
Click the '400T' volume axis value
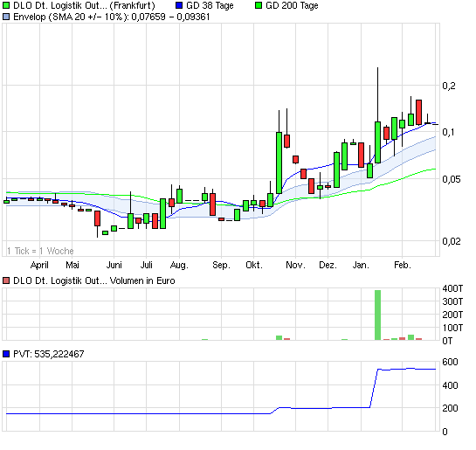click(x=452, y=288)
